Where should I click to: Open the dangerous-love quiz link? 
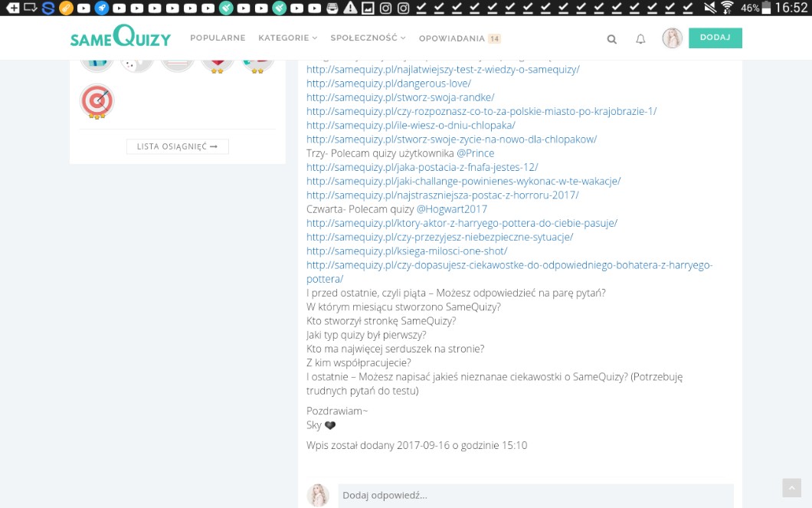(x=388, y=84)
